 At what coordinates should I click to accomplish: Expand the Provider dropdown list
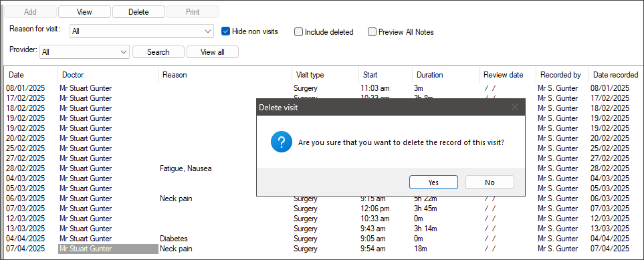(85, 52)
